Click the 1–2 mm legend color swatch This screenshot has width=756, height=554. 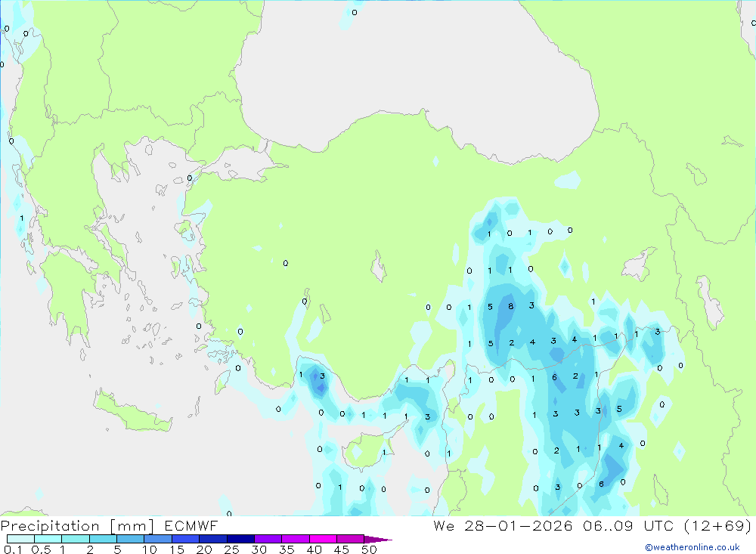tap(76, 539)
